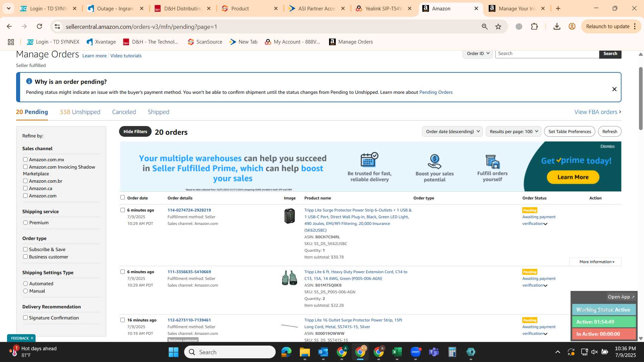The height and width of the screenshot is (362, 644).
Task: Switch to Manage Your Inventory browser tab
Action: (517, 8)
